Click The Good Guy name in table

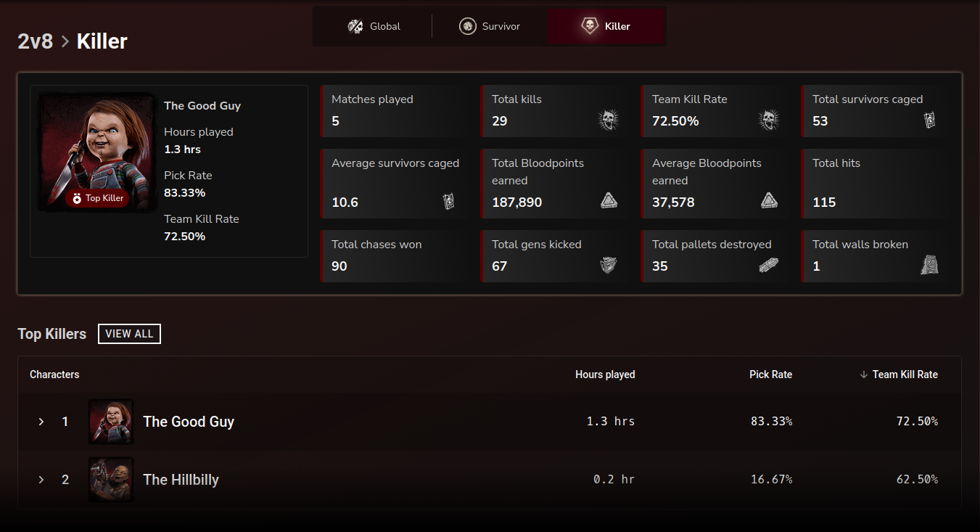point(189,422)
